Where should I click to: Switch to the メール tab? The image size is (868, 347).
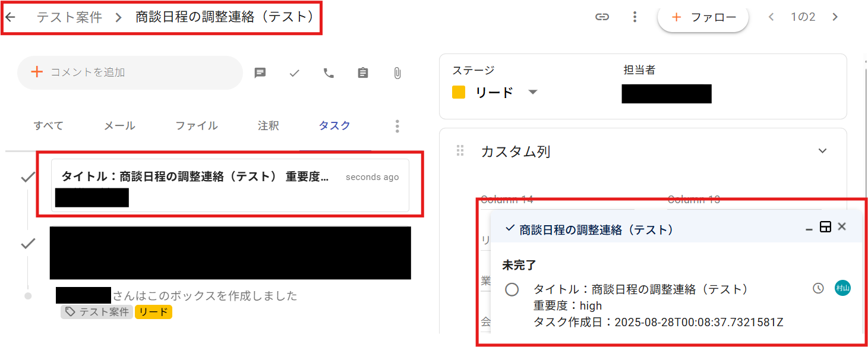click(119, 126)
